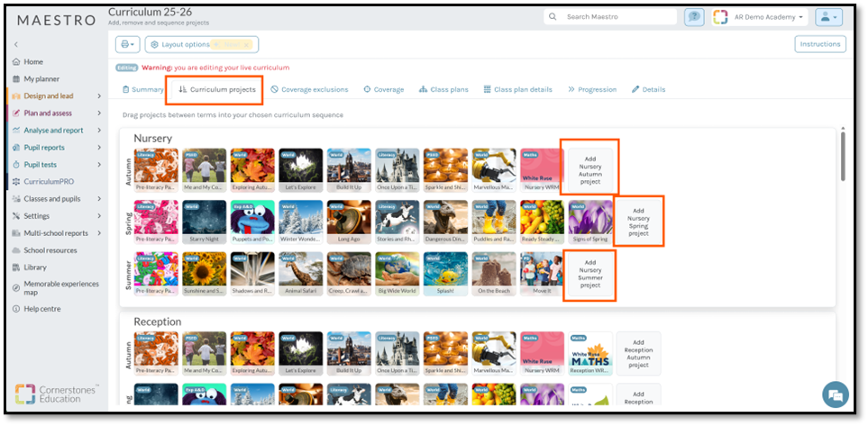Go to Help centre
Image resolution: width=868 pixels, height=426 pixels.
point(41,309)
